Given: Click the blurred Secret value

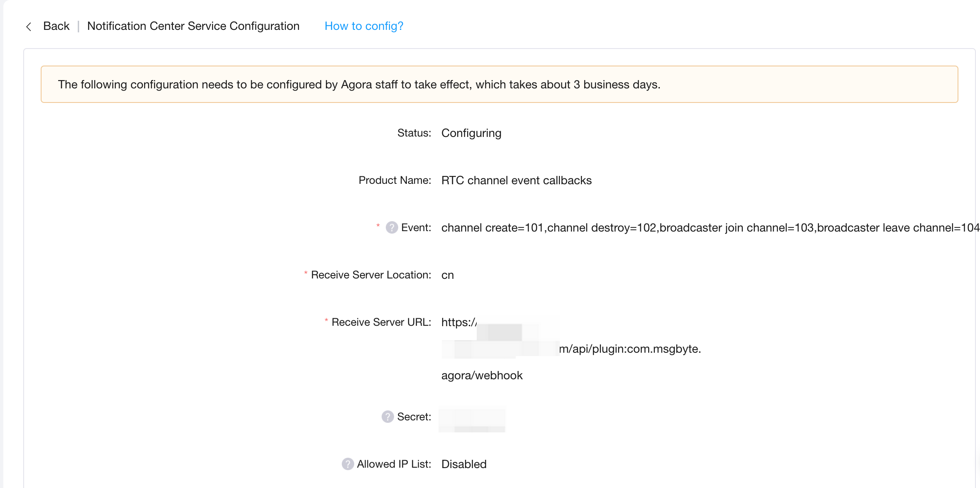Looking at the screenshot, I should (472, 420).
